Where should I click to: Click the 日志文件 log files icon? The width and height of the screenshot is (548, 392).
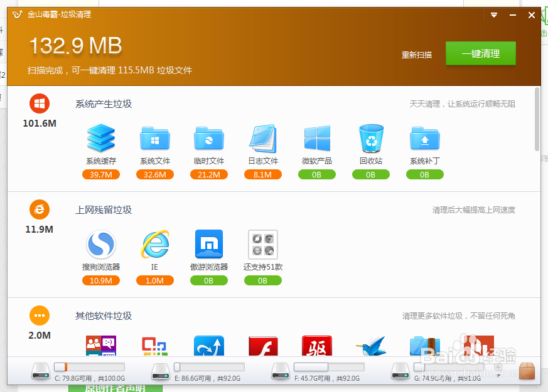coord(263,138)
